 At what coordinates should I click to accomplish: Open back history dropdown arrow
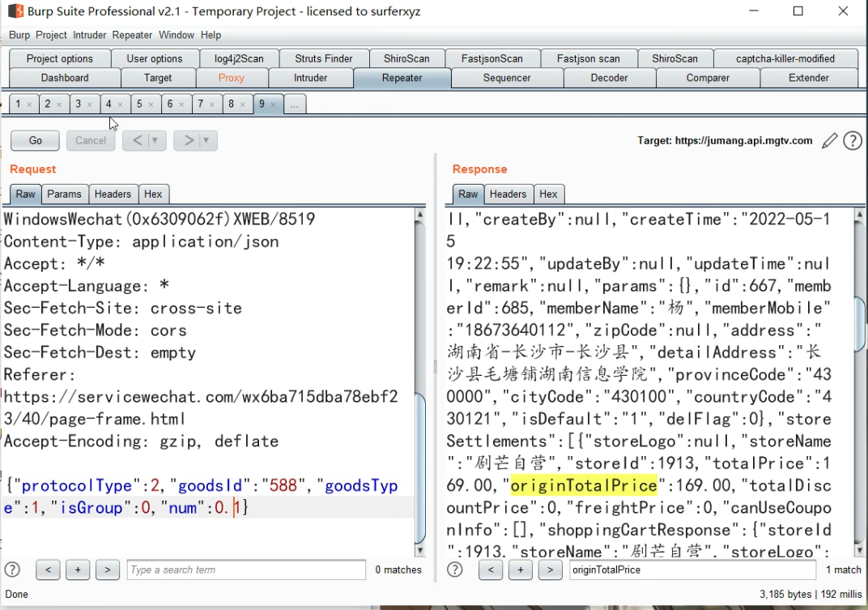point(155,141)
